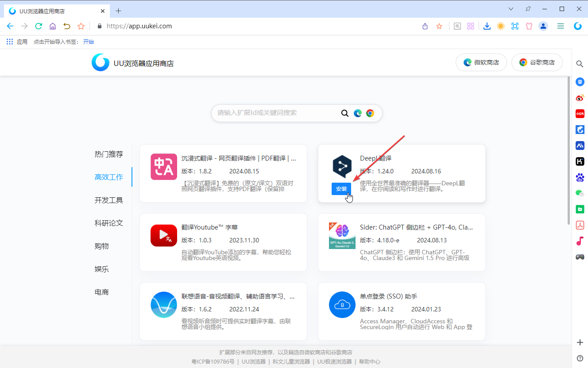
Task: Open the hamburger menu in the toolbar
Action: (x=560, y=26)
